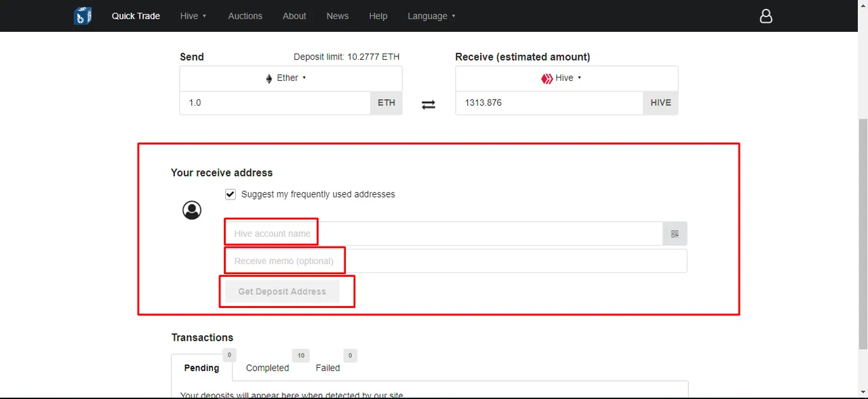Expand the Language menu

pos(431,16)
